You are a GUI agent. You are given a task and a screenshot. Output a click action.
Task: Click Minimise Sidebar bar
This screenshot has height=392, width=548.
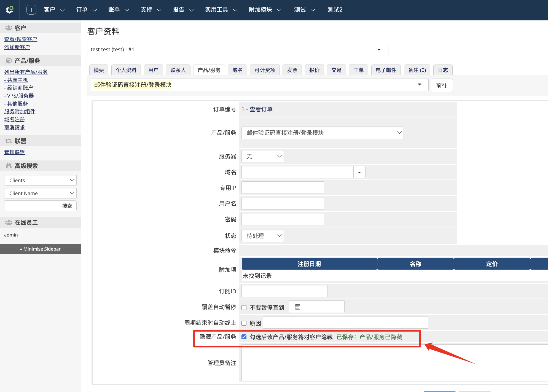coord(40,249)
